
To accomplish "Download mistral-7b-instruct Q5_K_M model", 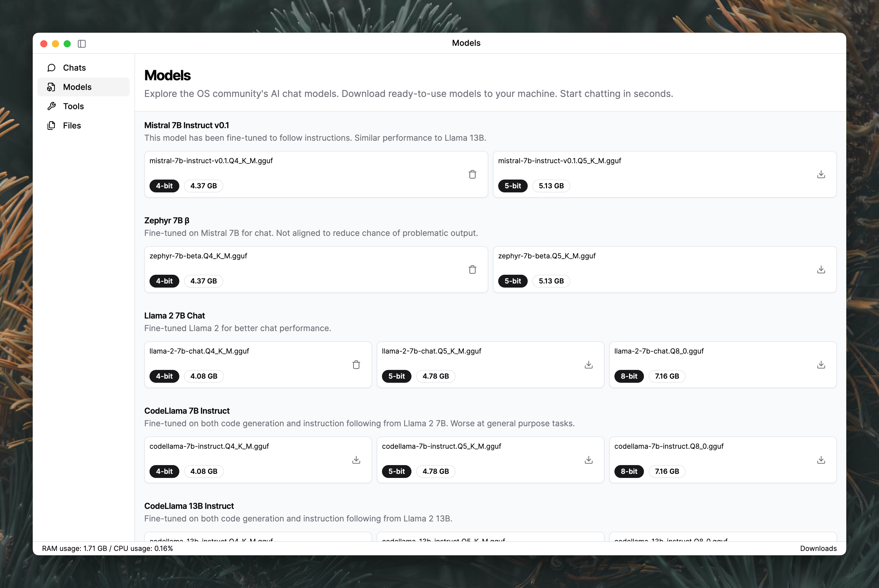I will (x=821, y=174).
